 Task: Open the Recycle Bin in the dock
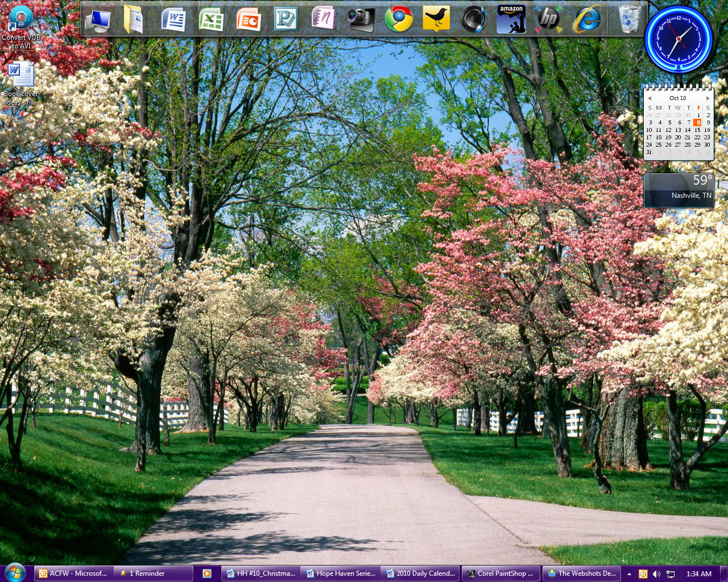(x=629, y=19)
